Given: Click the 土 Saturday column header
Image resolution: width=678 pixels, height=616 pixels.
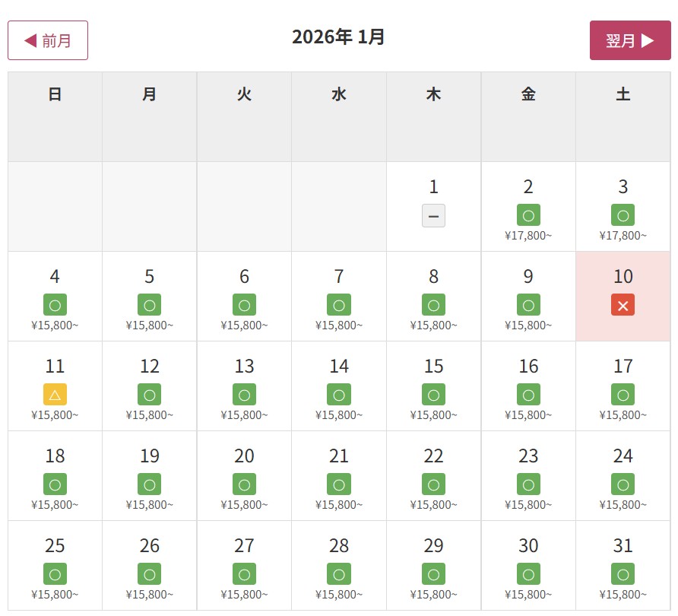Looking at the screenshot, I should click(x=623, y=94).
